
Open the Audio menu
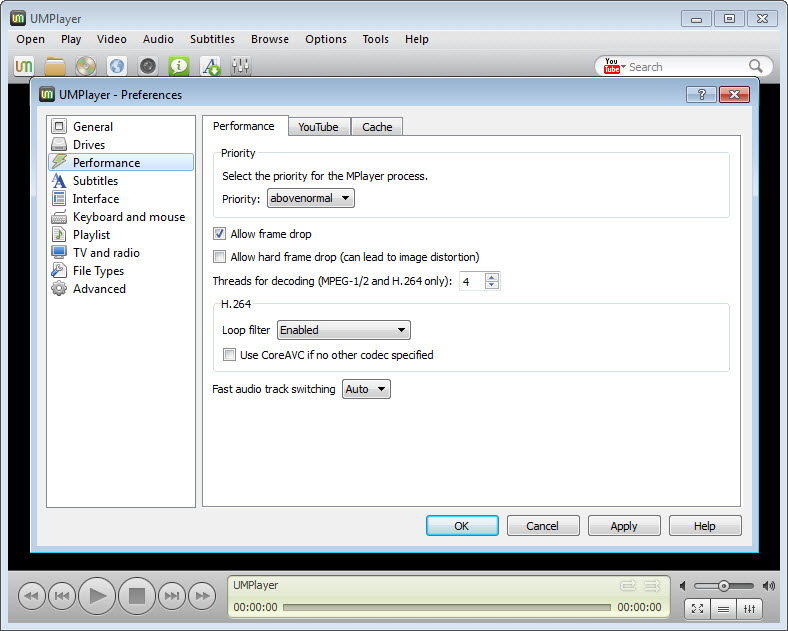tap(158, 39)
